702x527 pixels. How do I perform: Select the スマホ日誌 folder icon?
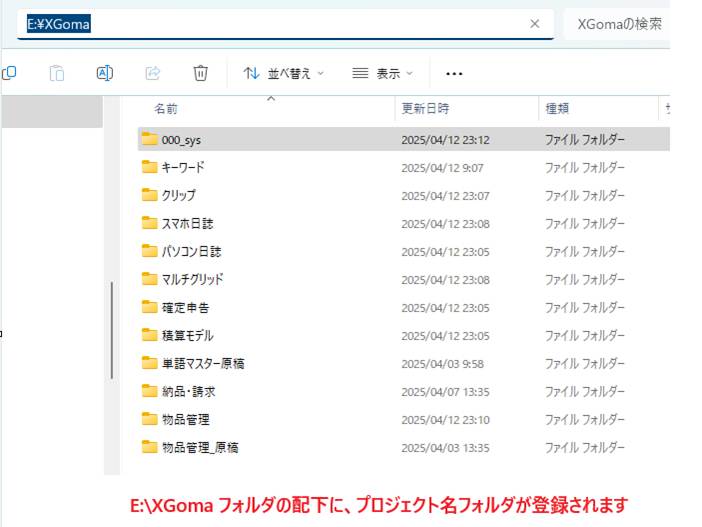[150, 223]
